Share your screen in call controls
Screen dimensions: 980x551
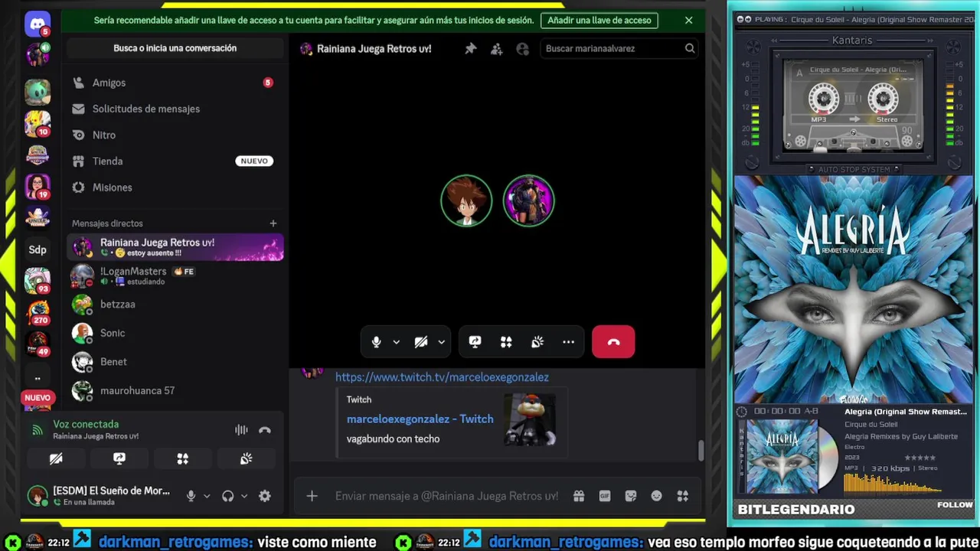(x=475, y=342)
